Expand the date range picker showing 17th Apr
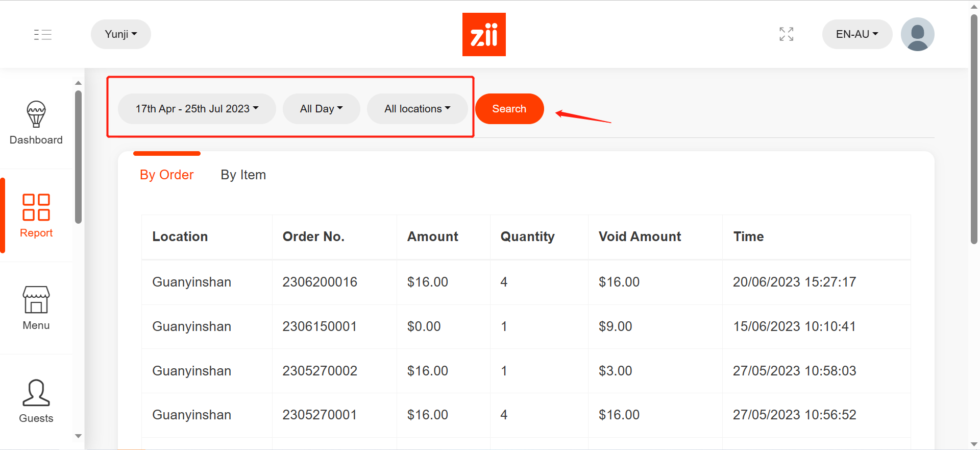This screenshot has width=980, height=450. [197, 108]
